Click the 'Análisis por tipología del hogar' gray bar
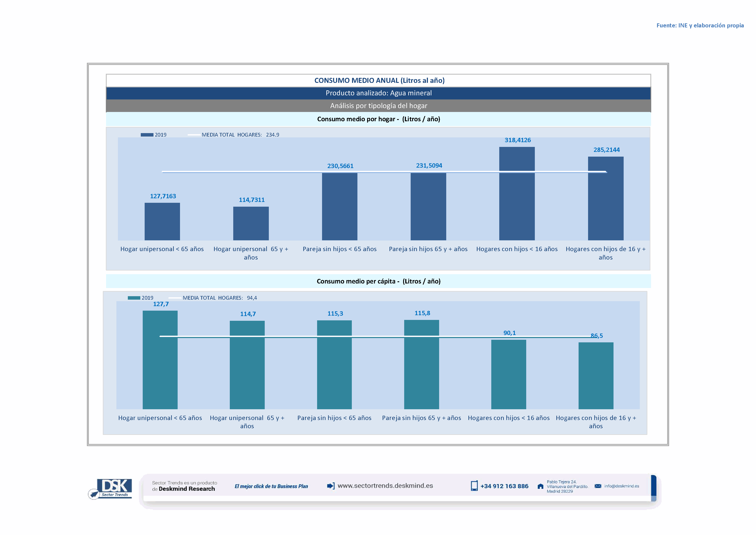Image resolution: width=756 pixels, height=535 pixels. tap(378, 106)
